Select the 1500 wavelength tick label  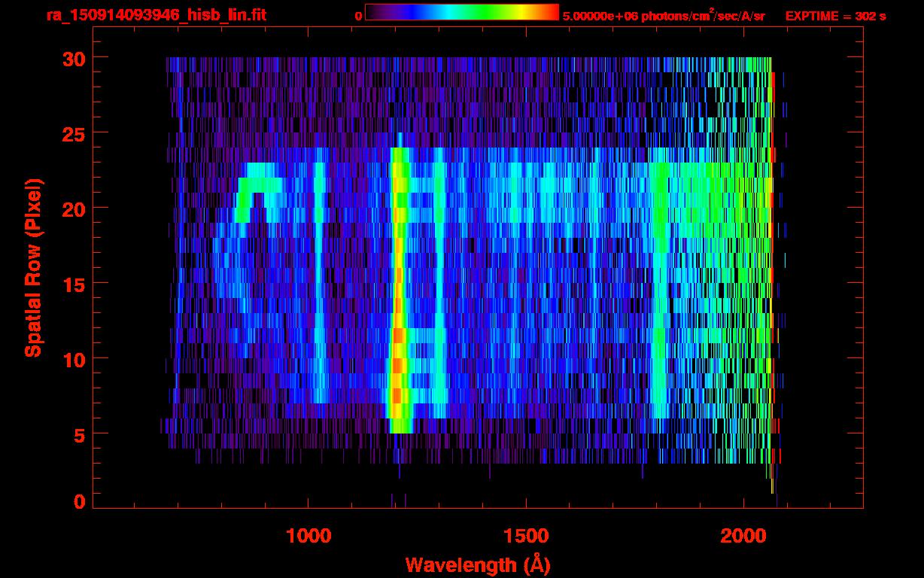(525, 536)
